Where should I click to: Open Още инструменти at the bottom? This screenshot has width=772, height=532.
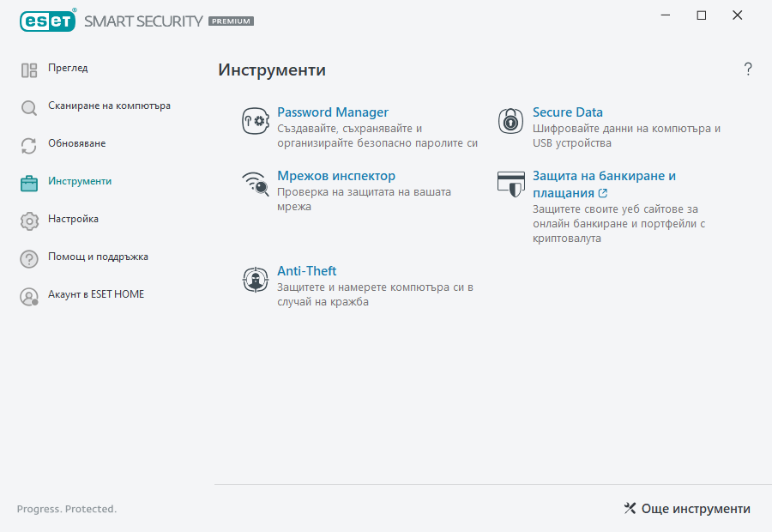pyautogui.click(x=686, y=508)
